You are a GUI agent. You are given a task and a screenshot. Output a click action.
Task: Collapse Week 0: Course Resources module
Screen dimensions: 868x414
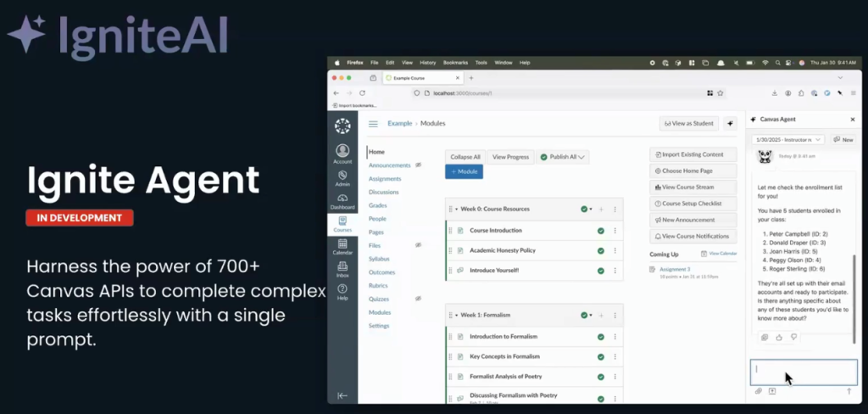pyautogui.click(x=457, y=209)
